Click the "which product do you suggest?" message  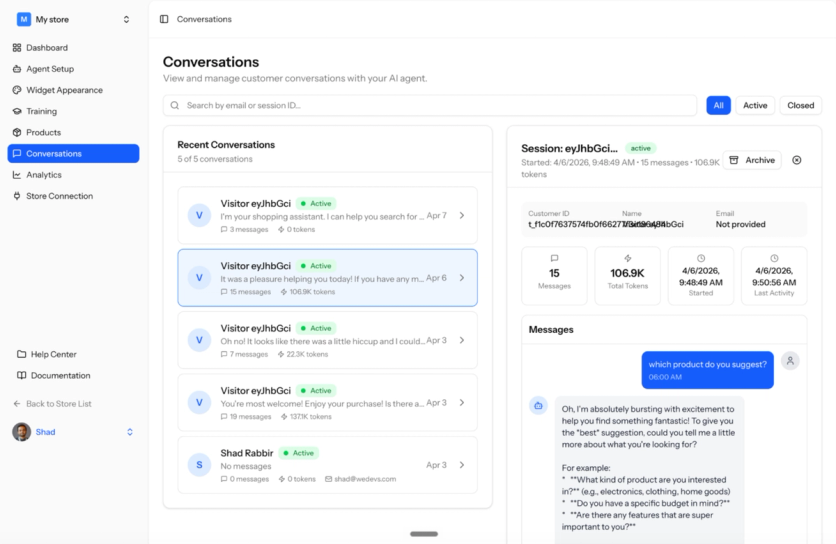[708, 370]
